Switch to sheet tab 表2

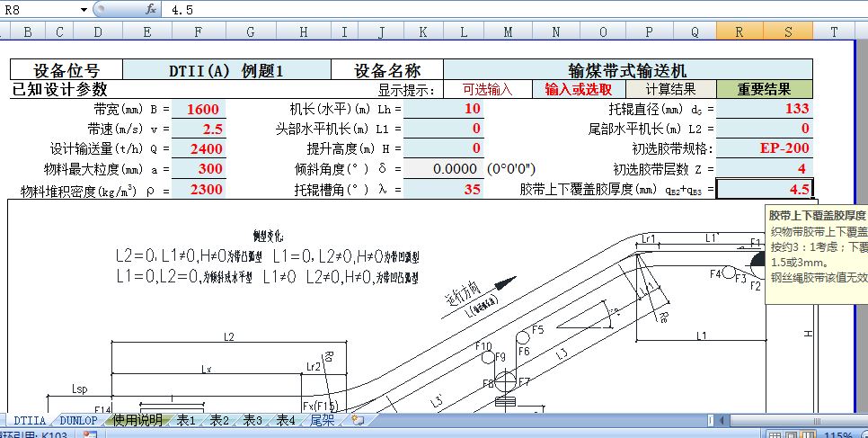219,420
